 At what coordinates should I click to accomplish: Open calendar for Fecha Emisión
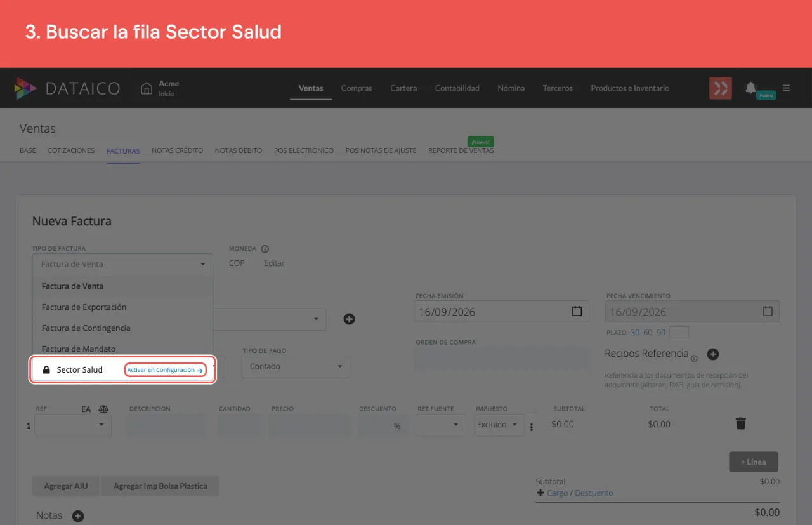577,311
